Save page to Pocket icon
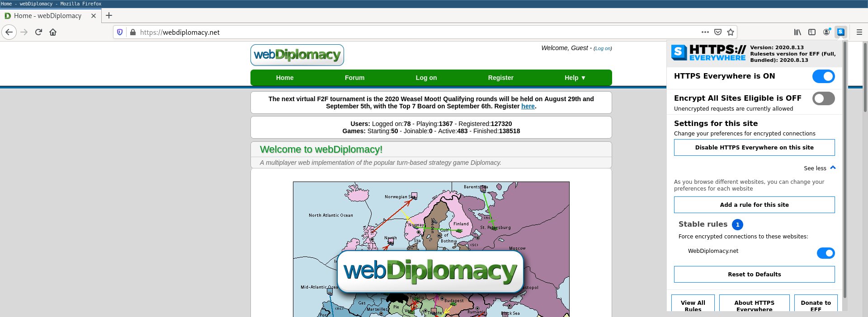Viewport: 868px width, 317px height. (718, 32)
